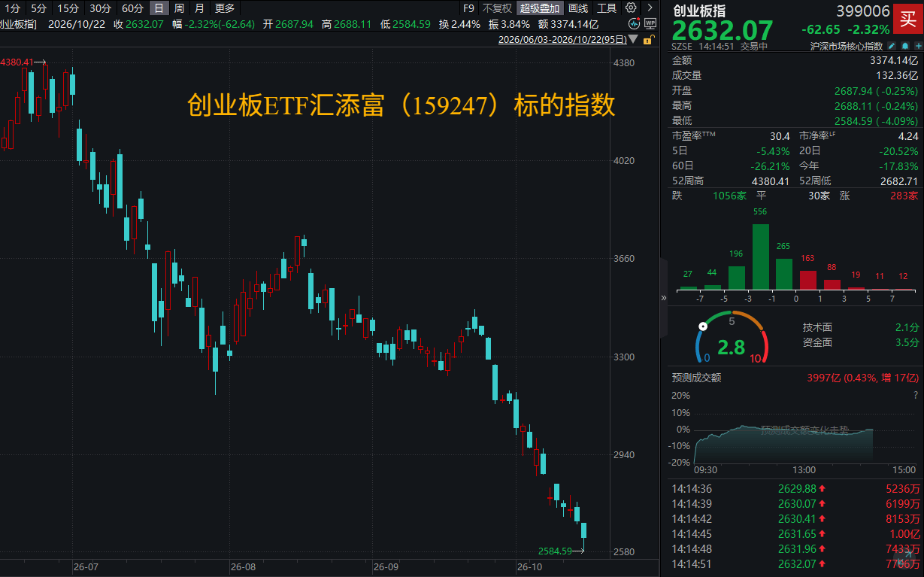Click the white gauge score marker
The width and height of the screenshot is (924, 577).
click(703, 326)
